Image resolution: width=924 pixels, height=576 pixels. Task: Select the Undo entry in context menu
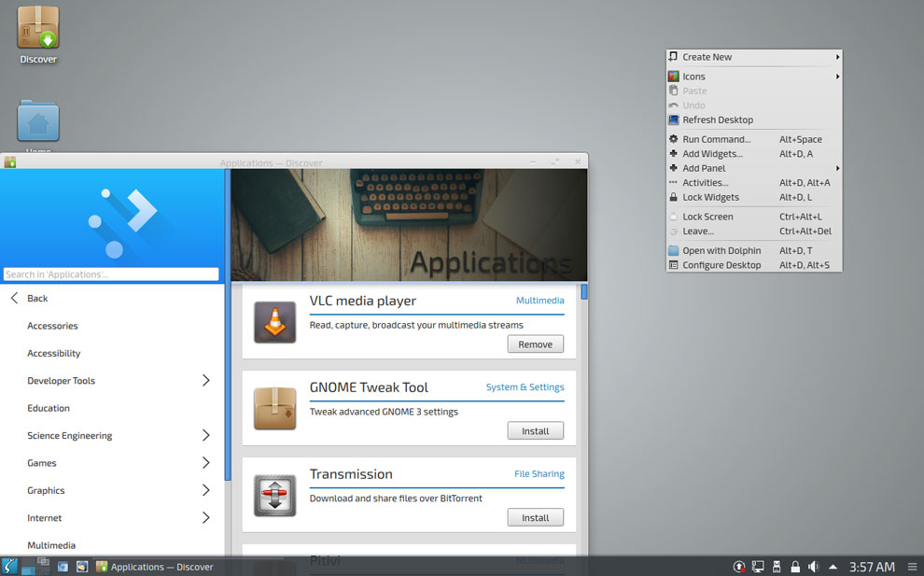pos(754,105)
